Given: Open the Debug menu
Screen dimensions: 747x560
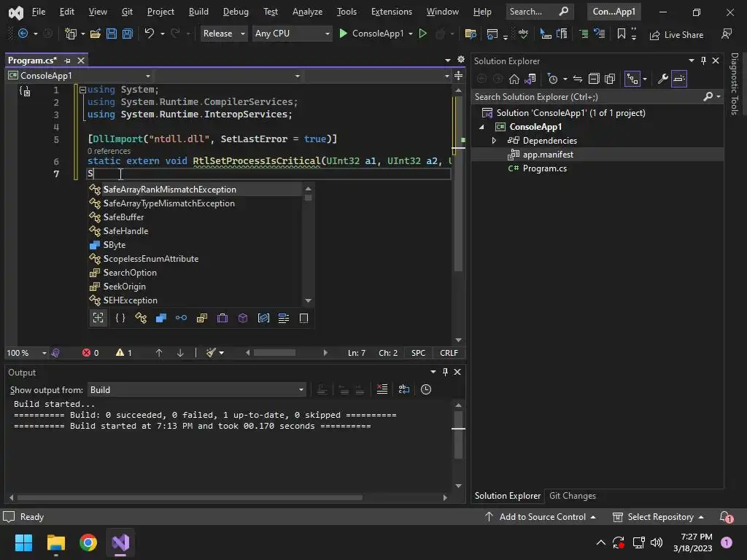Looking at the screenshot, I should click(236, 12).
